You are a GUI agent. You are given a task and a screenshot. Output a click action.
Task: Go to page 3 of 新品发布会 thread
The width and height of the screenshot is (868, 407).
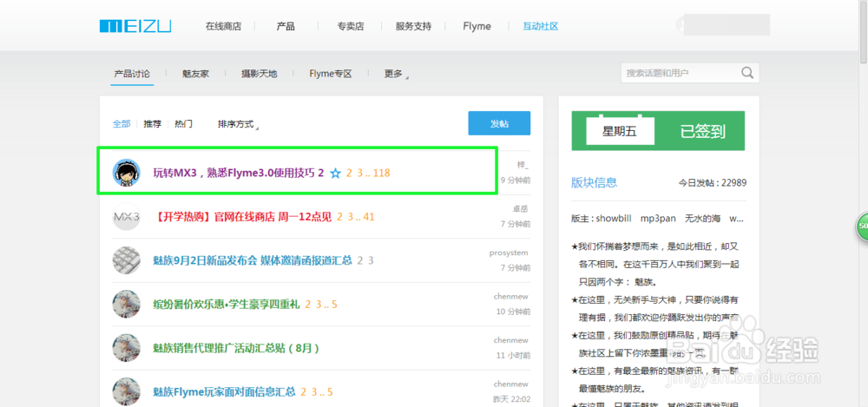pyautogui.click(x=371, y=260)
